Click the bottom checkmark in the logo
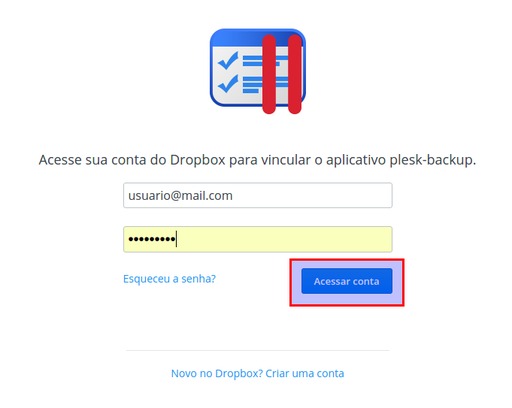The image size is (512, 408). [x=228, y=84]
